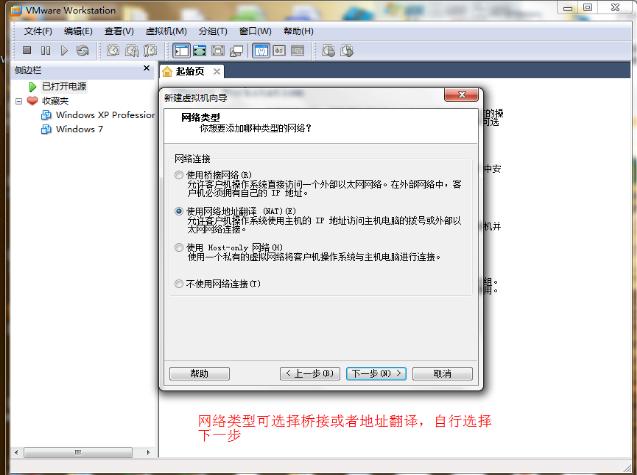Select 收藏夹 folder in the sidebar
The width and height of the screenshot is (637, 475).
[x=55, y=101]
